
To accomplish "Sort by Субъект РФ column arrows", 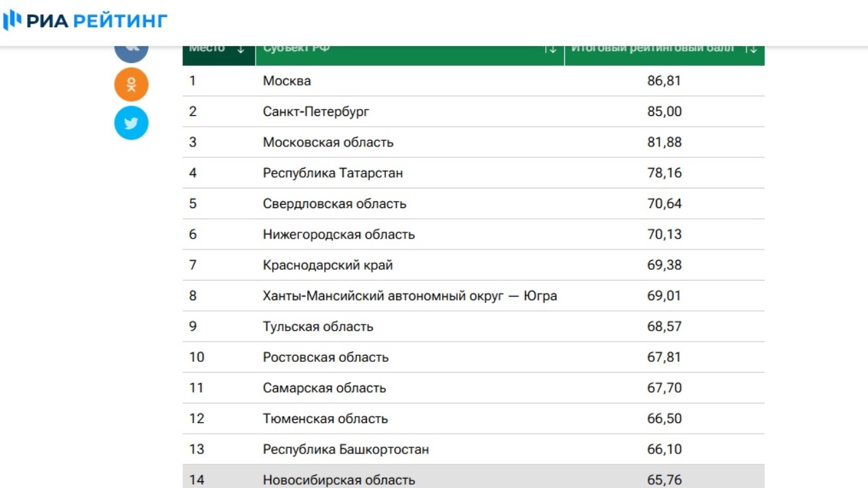I will coord(551,49).
